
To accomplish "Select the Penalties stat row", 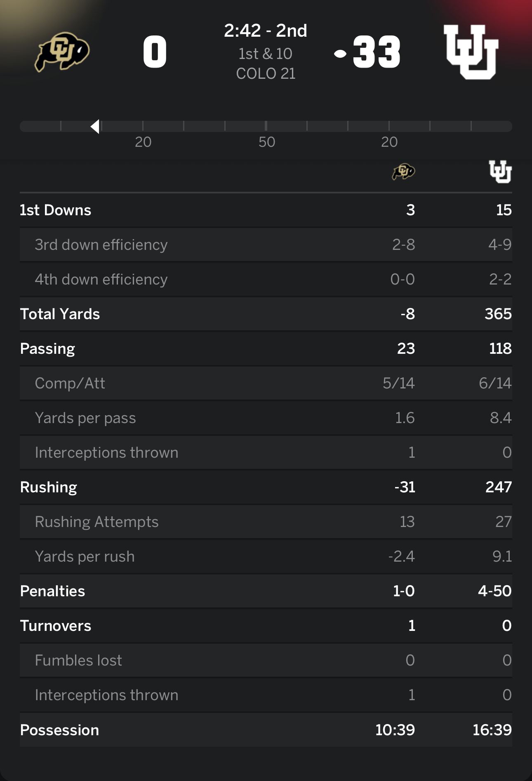I will (x=266, y=591).
